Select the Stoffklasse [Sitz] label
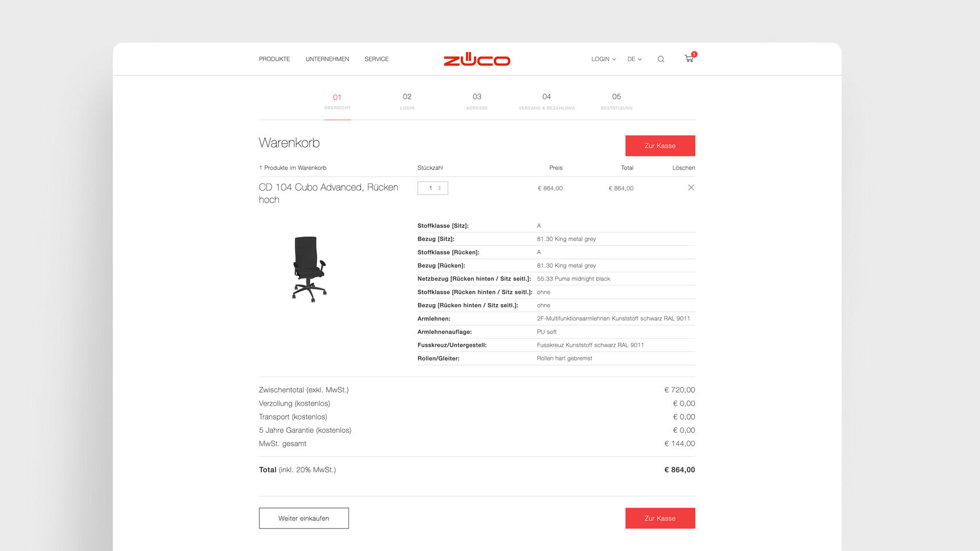Viewport: 980px width, 551px height. 443,226
